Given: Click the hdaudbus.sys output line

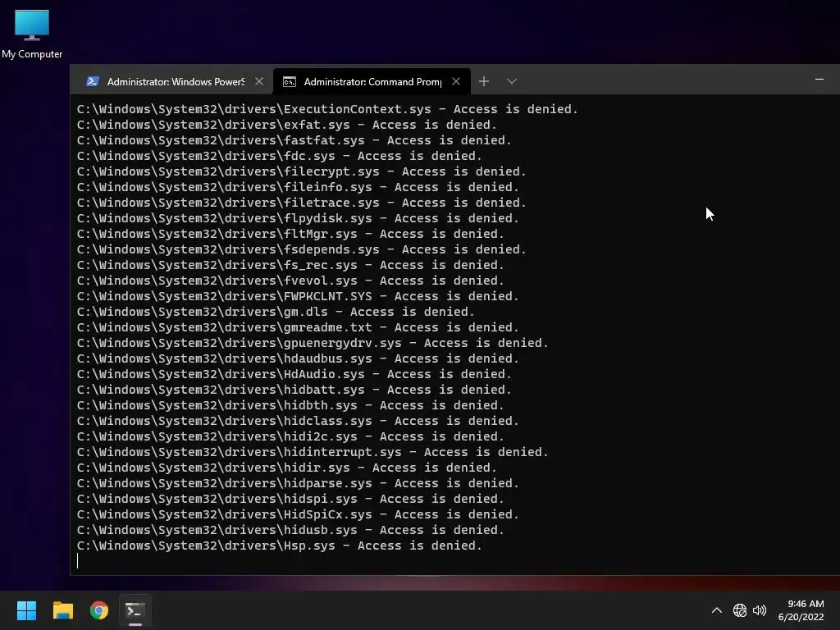Looking at the screenshot, I should [298, 358].
